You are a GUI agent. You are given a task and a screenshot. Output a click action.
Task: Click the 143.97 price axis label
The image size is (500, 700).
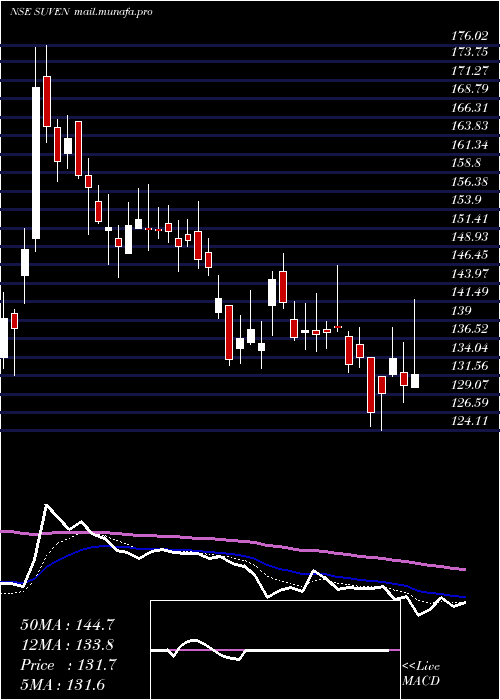pos(469,274)
